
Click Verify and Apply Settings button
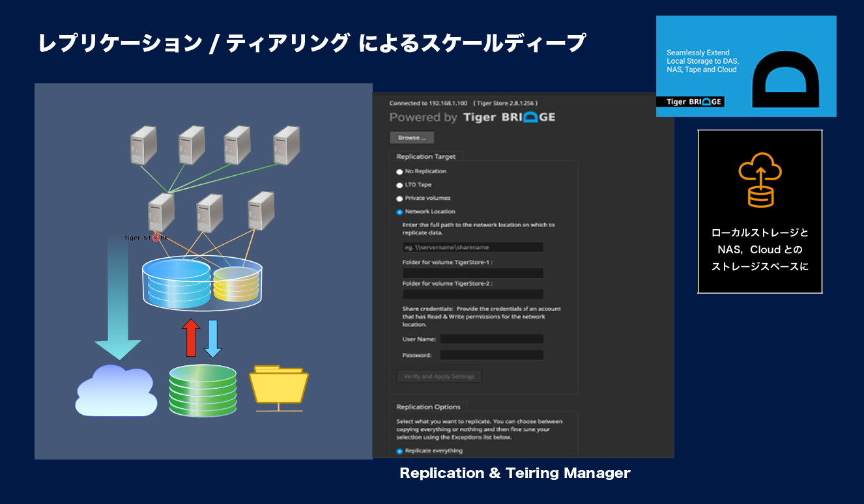click(x=439, y=376)
